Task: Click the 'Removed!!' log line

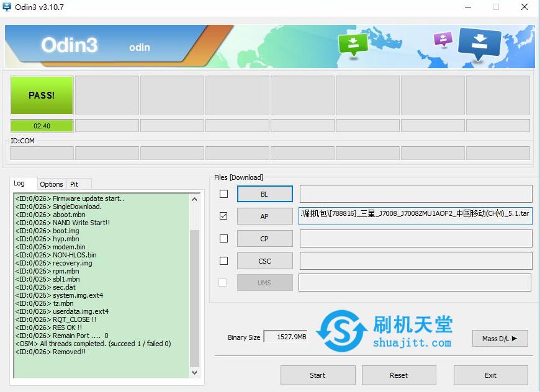Action: pos(51,352)
